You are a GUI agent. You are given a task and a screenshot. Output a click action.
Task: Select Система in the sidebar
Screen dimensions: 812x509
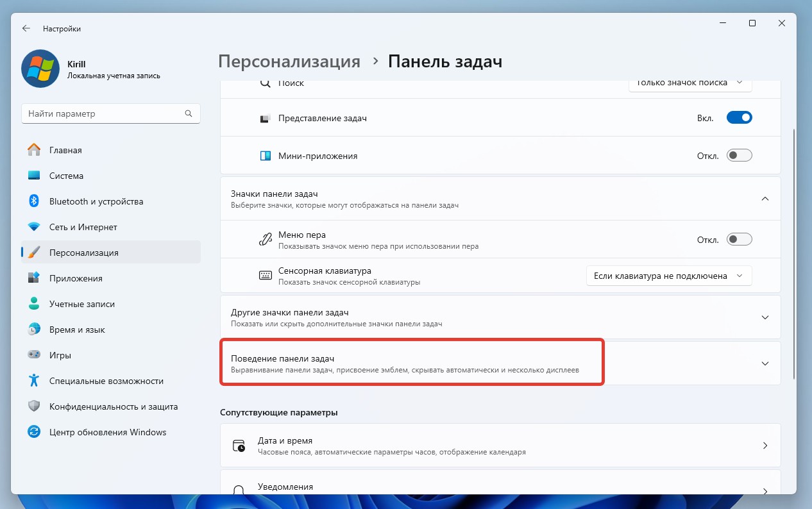click(111, 176)
